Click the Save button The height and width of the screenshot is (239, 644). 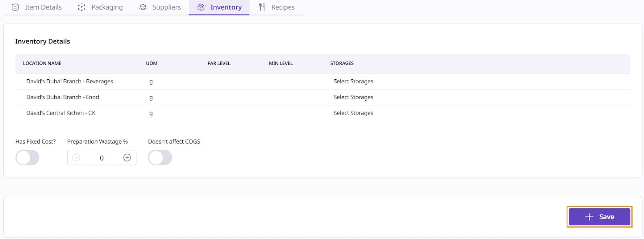pyautogui.click(x=599, y=217)
